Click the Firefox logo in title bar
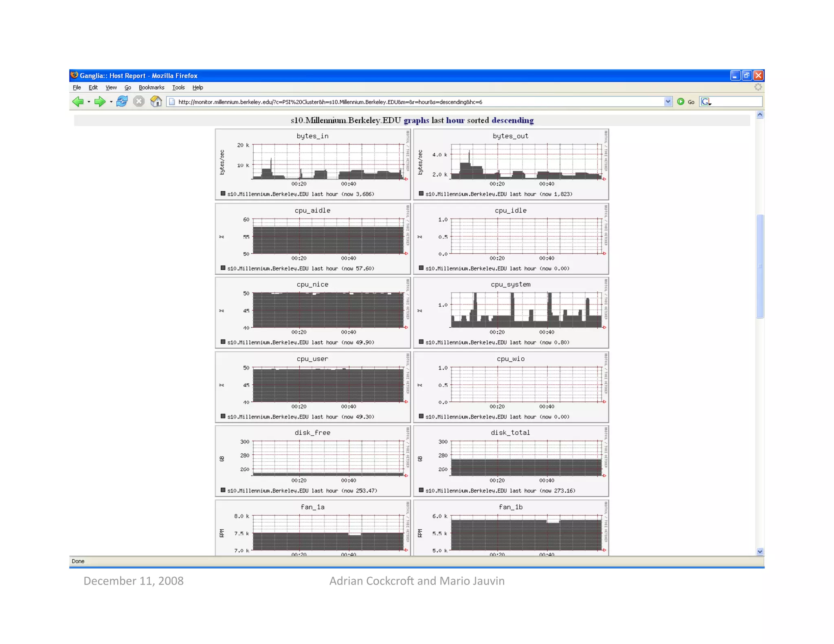Image resolution: width=834 pixels, height=644 pixels. pyautogui.click(x=74, y=75)
